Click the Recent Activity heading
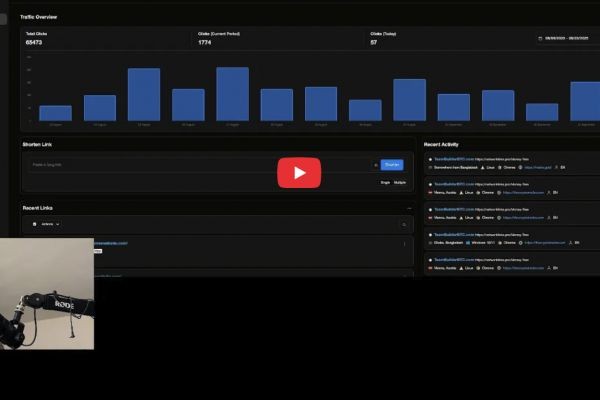This screenshot has height=400, width=600. point(441,144)
